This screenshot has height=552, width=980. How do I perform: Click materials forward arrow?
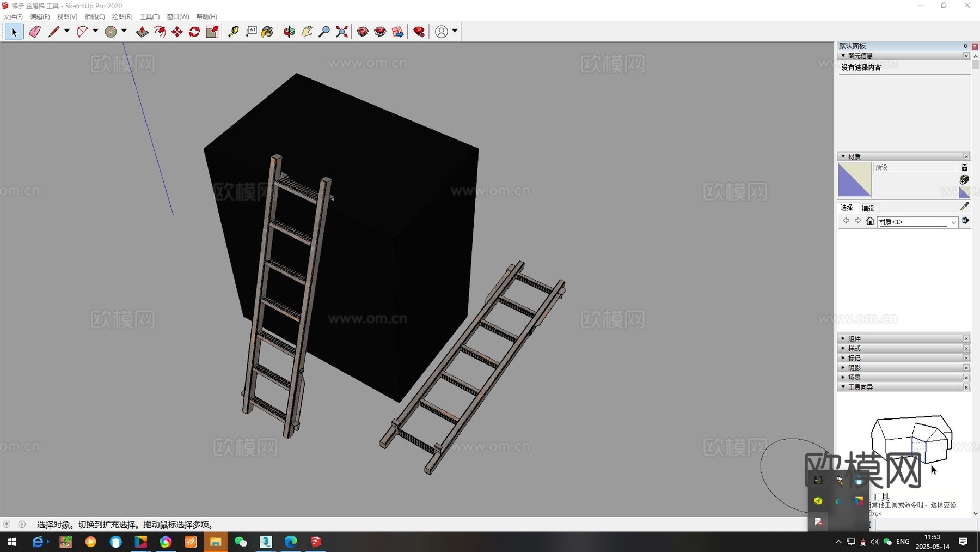pyautogui.click(x=858, y=221)
